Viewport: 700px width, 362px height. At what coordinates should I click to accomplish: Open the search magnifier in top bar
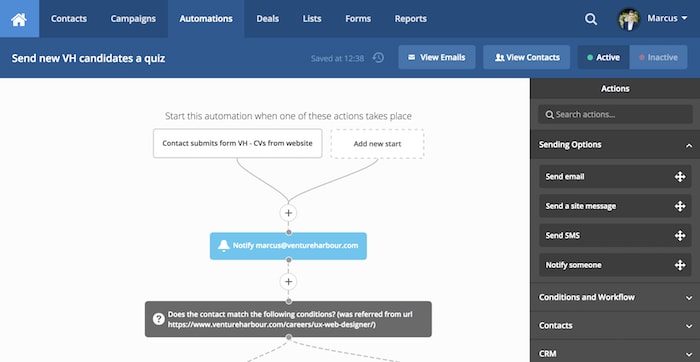(x=591, y=19)
